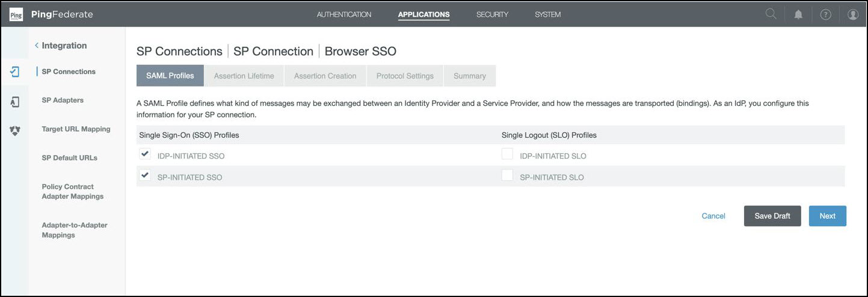868x297 pixels.
Task: Select the SP integration sidebar icon
Action: (16, 72)
